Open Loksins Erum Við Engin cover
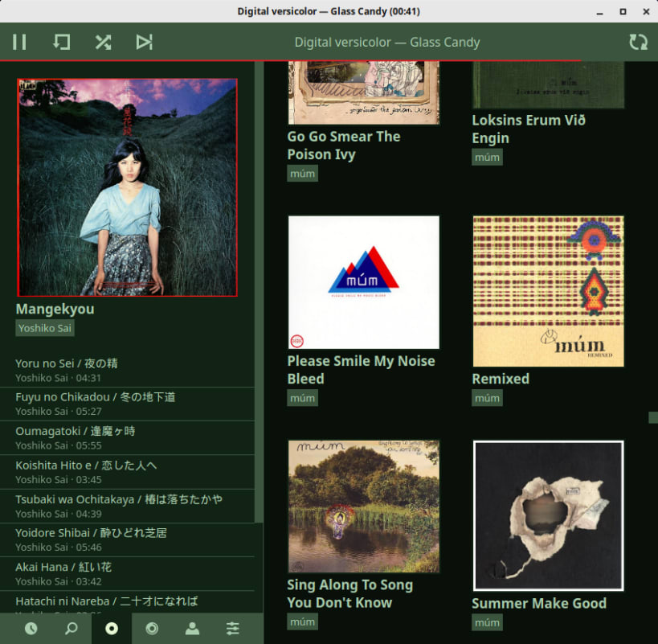Viewport: 658px width, 644px height. pos(548,84)
